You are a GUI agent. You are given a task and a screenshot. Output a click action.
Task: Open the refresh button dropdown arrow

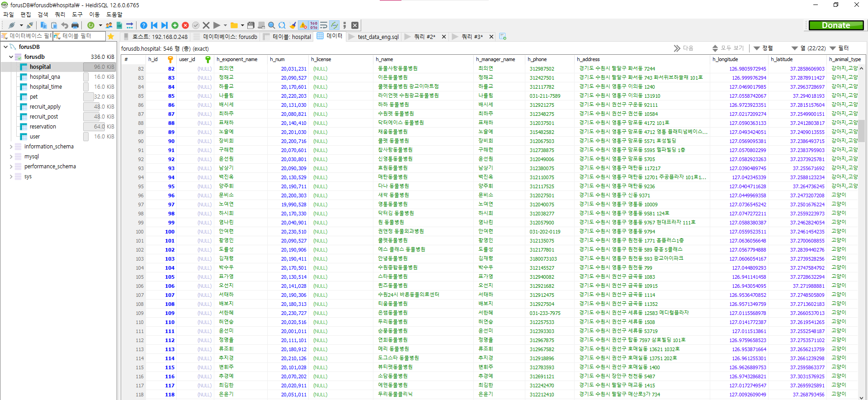click(x=100, y=25)
